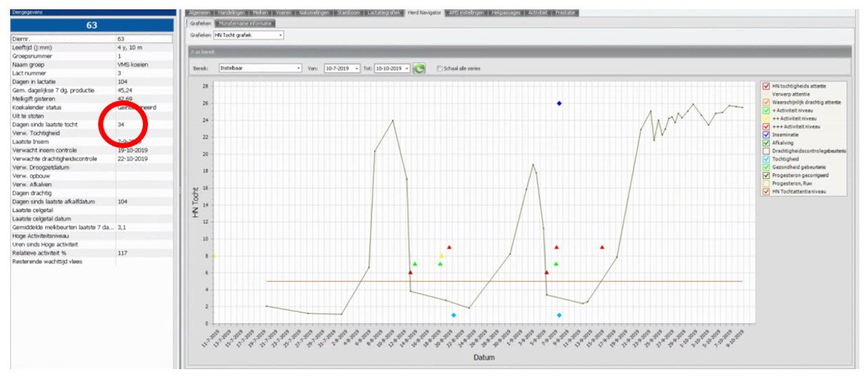Click the yellow triangle marker near 18-8-2019
The height and width of the screenshot is (377, 868).
[x=441, y=256]
